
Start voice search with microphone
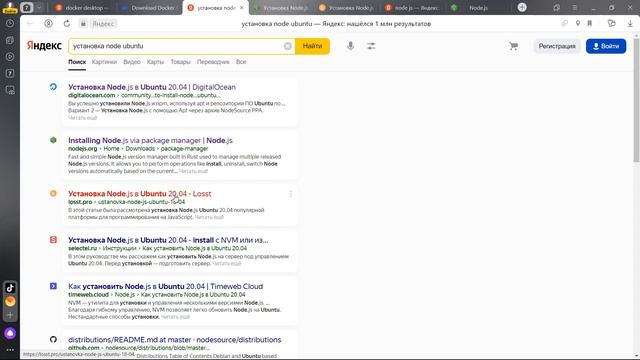click(351, 46)
